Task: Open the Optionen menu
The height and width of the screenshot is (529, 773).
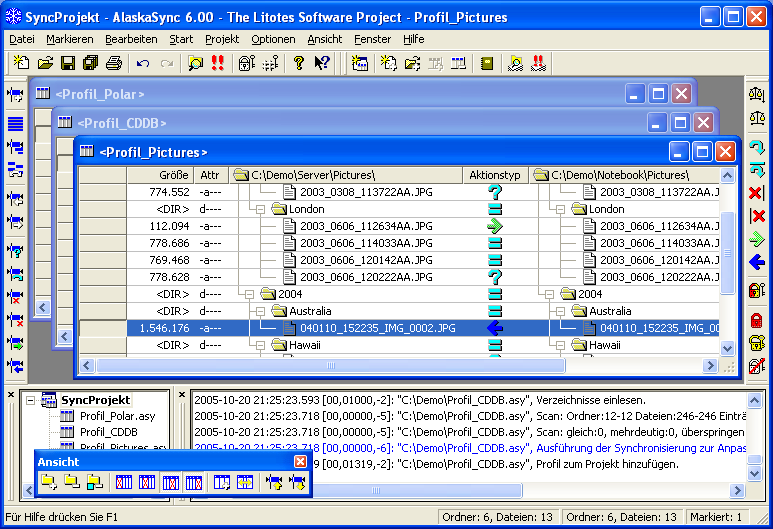Action: click(x=273, y=39)
